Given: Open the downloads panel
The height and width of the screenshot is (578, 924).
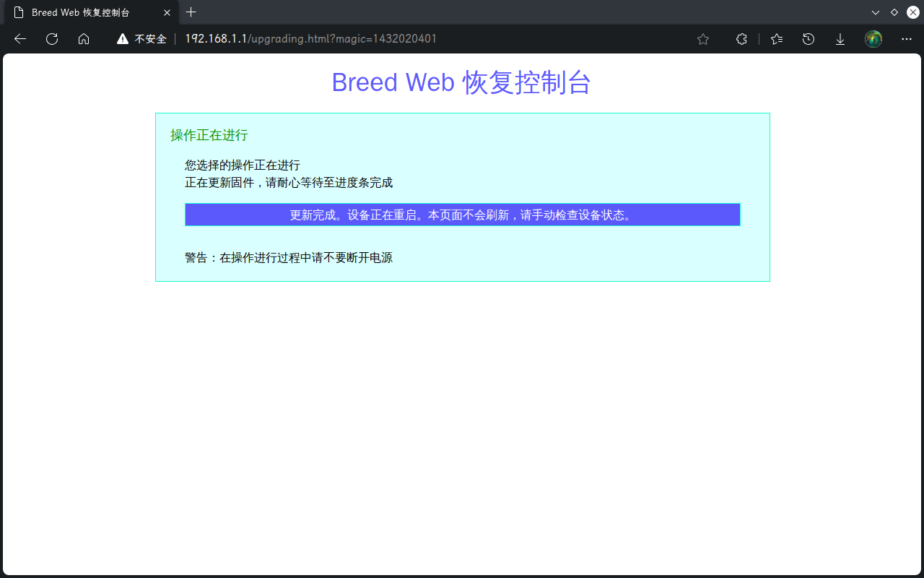Looking at the screenshot, I should (840, 39).
